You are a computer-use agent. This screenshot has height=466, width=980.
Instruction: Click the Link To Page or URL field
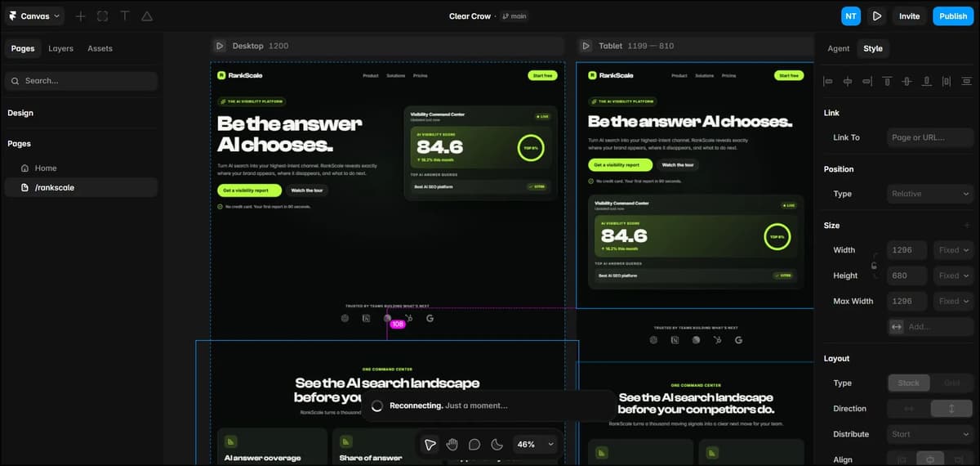pos(930,137)
